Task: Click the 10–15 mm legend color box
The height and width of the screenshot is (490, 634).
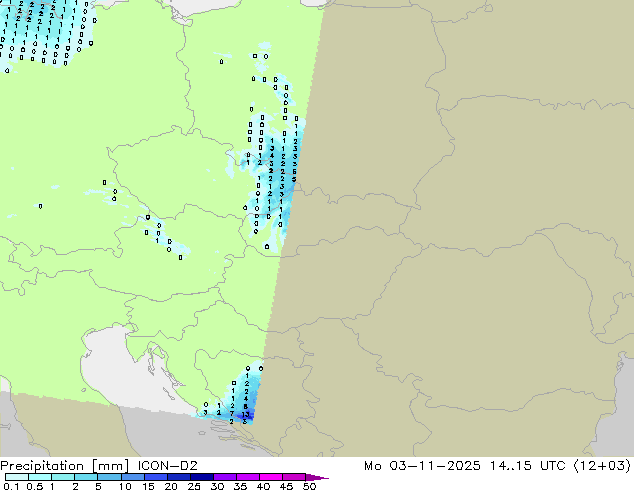Action: pyautogui.click(x=132, y=477)
